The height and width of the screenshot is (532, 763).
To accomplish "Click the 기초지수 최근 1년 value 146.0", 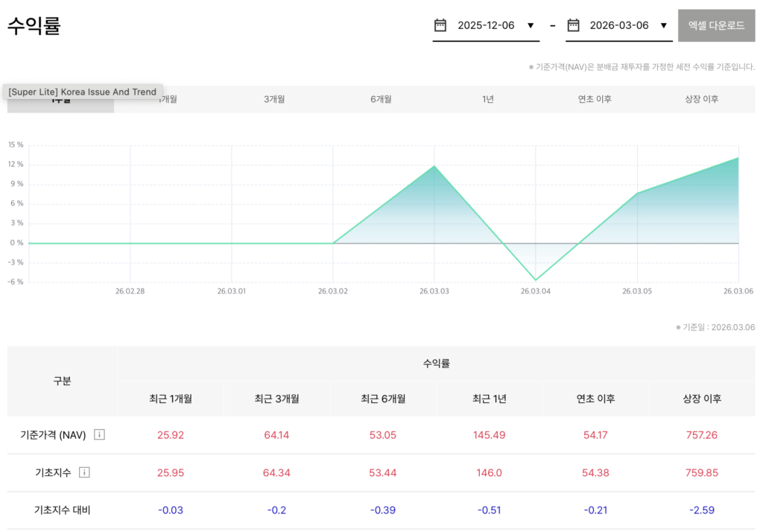I will [x=489, y=472].
